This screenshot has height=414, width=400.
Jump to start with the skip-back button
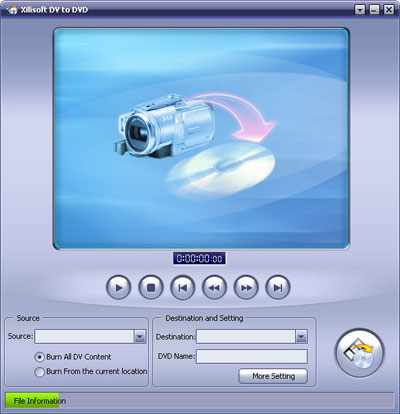pyautogui.click(x=182, y=287)
